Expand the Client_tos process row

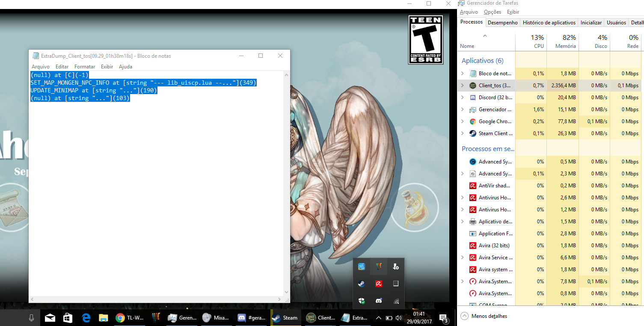[462, 86]
